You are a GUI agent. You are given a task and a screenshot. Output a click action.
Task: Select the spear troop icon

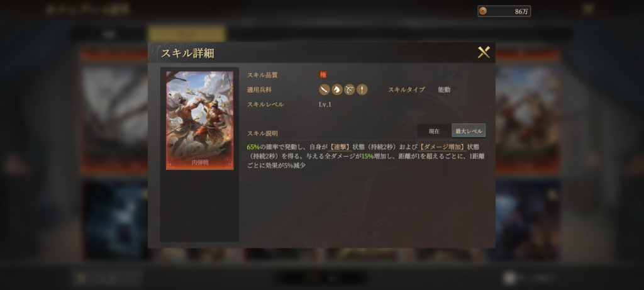362,89
